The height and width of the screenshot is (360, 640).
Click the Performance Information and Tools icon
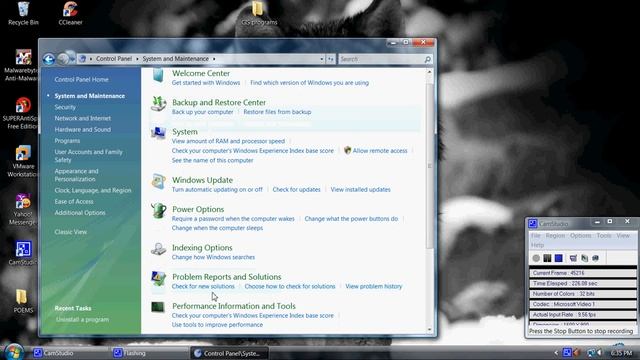[x=158, y=307]
